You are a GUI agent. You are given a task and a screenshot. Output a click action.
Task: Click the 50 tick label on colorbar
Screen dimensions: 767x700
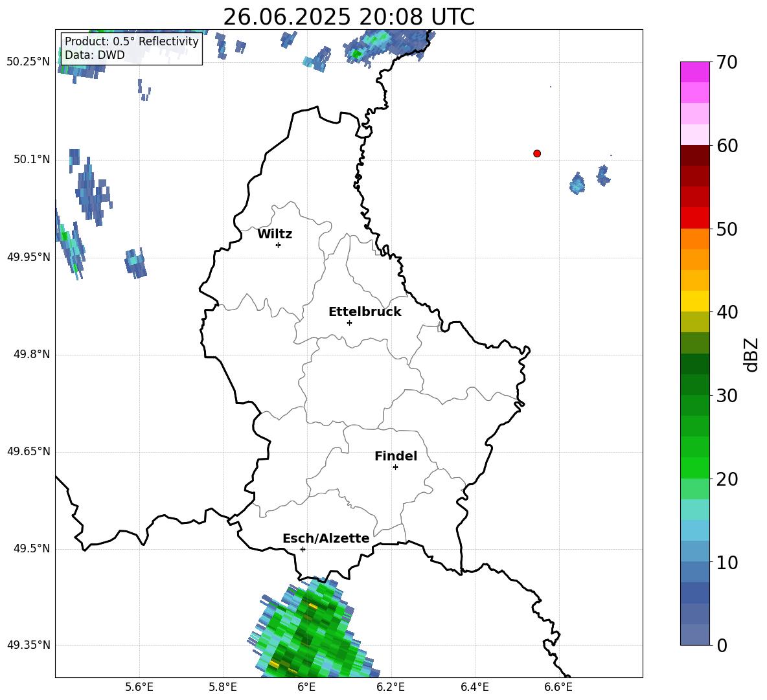coord(727,229)
